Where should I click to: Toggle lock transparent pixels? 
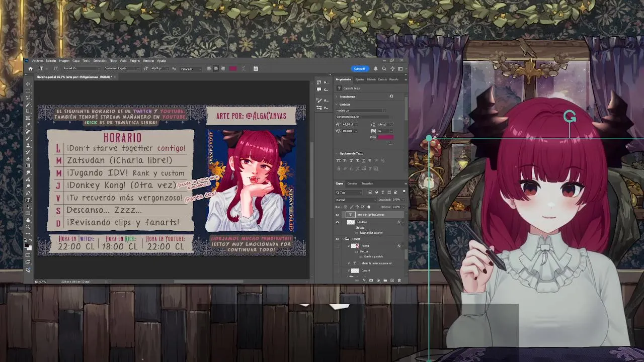pyautogui.click(x=346, y=207)
